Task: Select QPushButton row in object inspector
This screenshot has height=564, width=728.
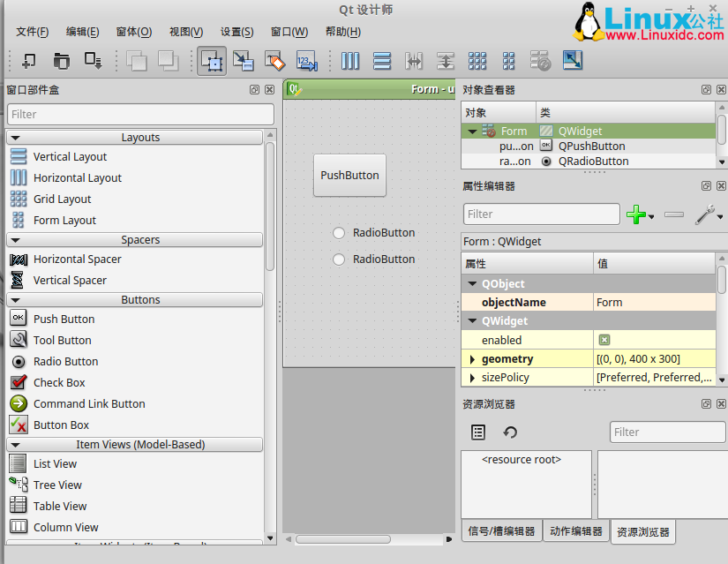Action: point(589,147)
